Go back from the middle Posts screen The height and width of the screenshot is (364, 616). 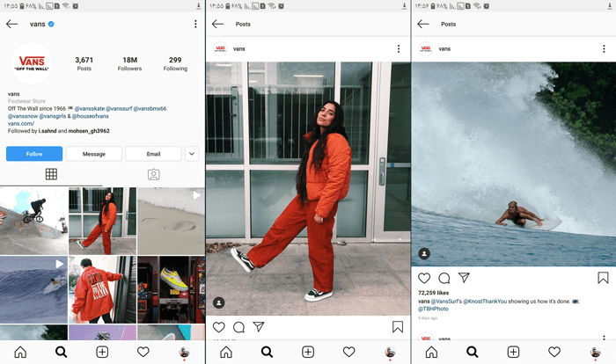point(217,24)
